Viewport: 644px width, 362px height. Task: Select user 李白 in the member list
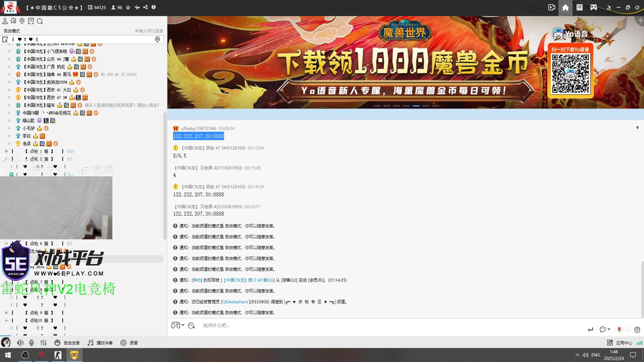point(26,136)
